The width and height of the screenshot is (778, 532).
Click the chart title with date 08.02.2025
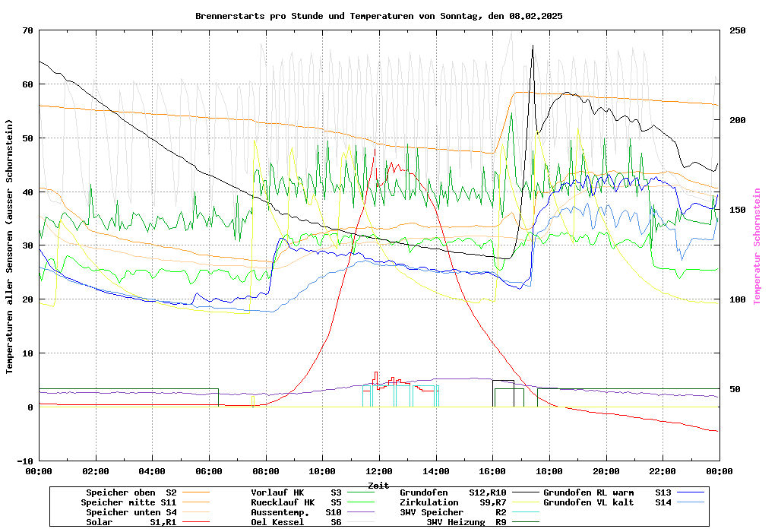(378, 16)
